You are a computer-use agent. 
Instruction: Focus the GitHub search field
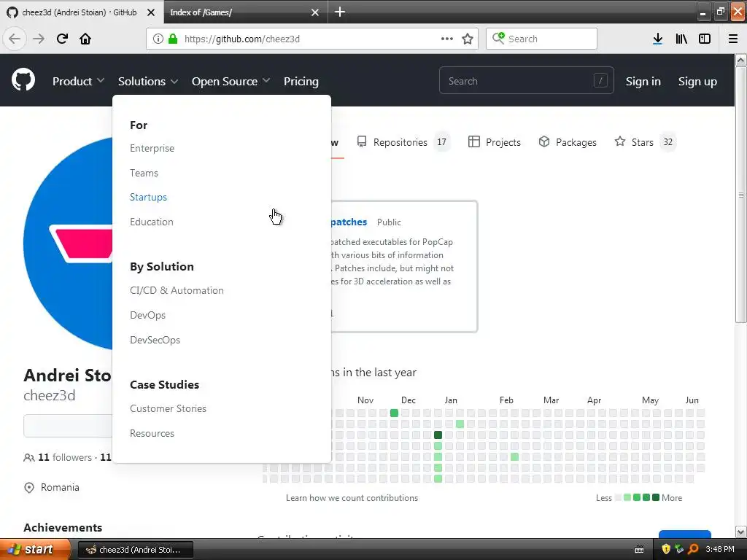point(527,81)
